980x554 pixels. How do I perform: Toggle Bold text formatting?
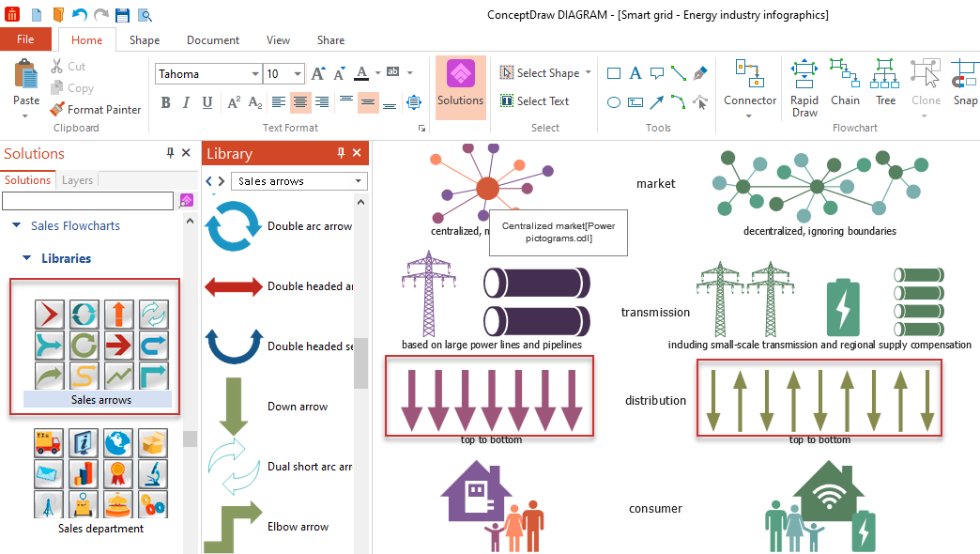click(165, 102)
